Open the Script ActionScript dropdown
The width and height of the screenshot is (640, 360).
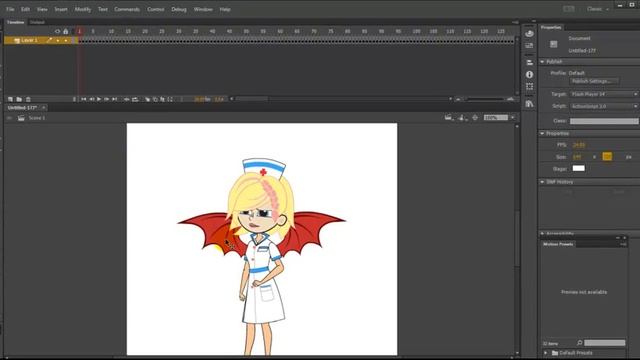pyautogui.click(x=603, y=107)
